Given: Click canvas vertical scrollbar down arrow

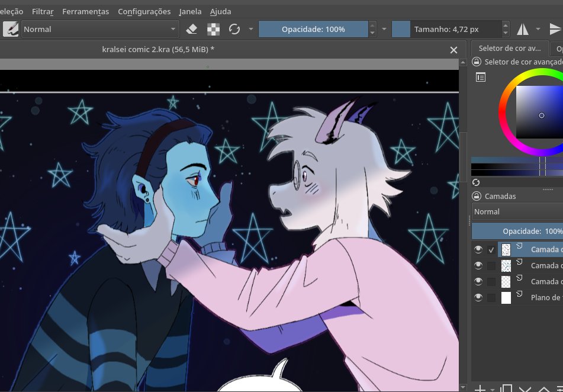Looking at the screenshot, I should click(463, 387).
